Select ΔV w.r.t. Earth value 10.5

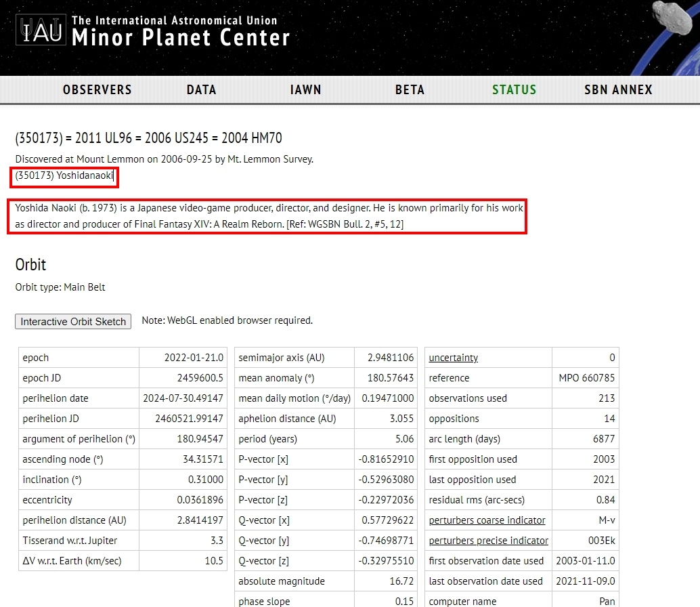tap(215, 561)
